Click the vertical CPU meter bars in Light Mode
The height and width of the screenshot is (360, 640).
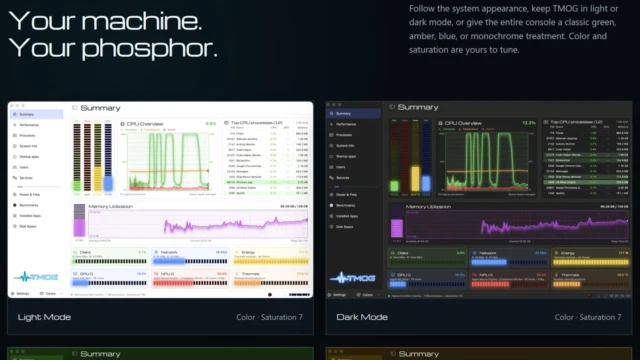(93, 157)
